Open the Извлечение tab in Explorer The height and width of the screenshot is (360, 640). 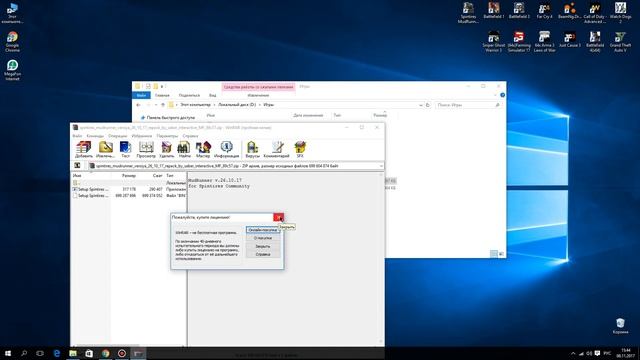tap(258, 95)
